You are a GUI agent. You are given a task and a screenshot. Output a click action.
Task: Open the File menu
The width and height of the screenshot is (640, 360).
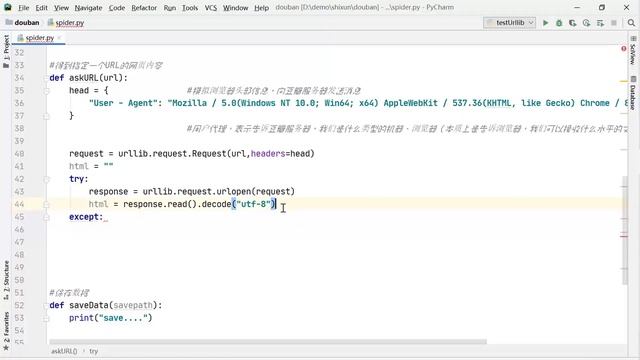(23, 7)
